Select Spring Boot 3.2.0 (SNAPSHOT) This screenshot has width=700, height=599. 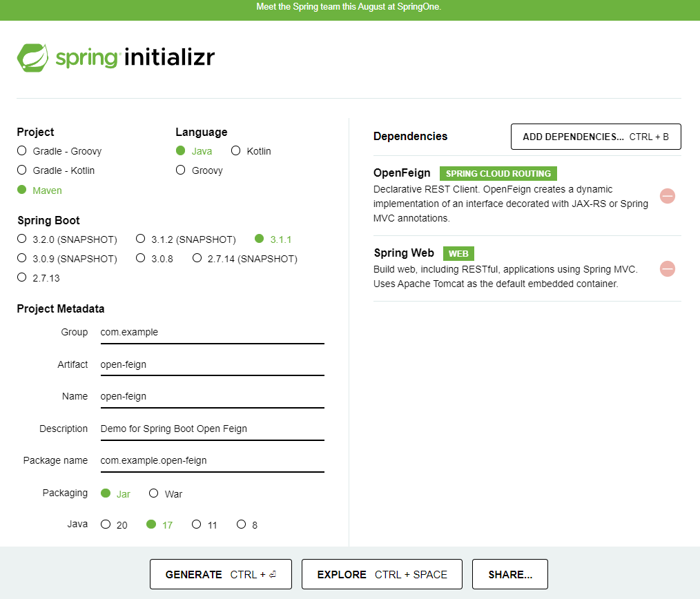pos(67,239)
